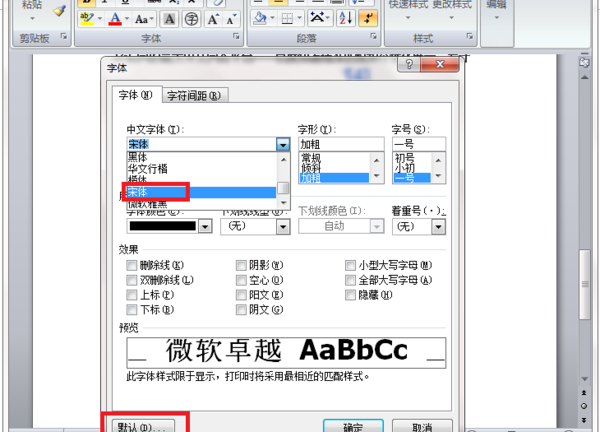Viewport: 600px width, 432px height.
Task: Open the 着重号 emphasis mark dropdown
Action: pos(439,227)
